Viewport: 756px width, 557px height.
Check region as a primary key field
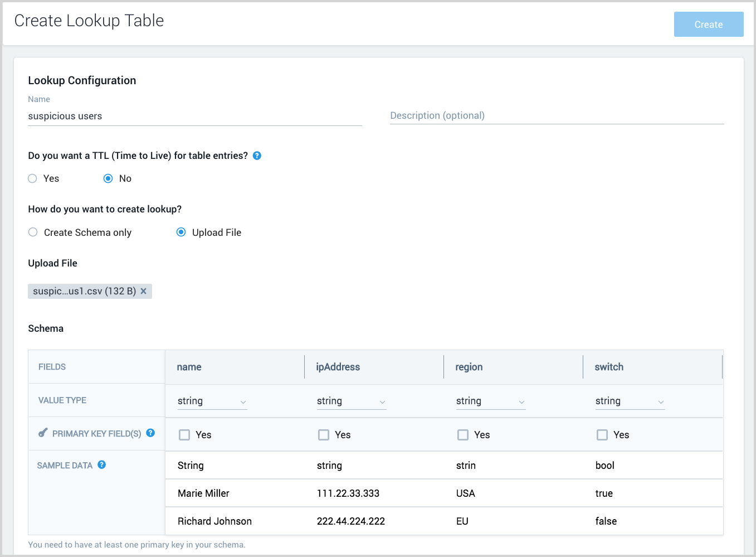463,435
